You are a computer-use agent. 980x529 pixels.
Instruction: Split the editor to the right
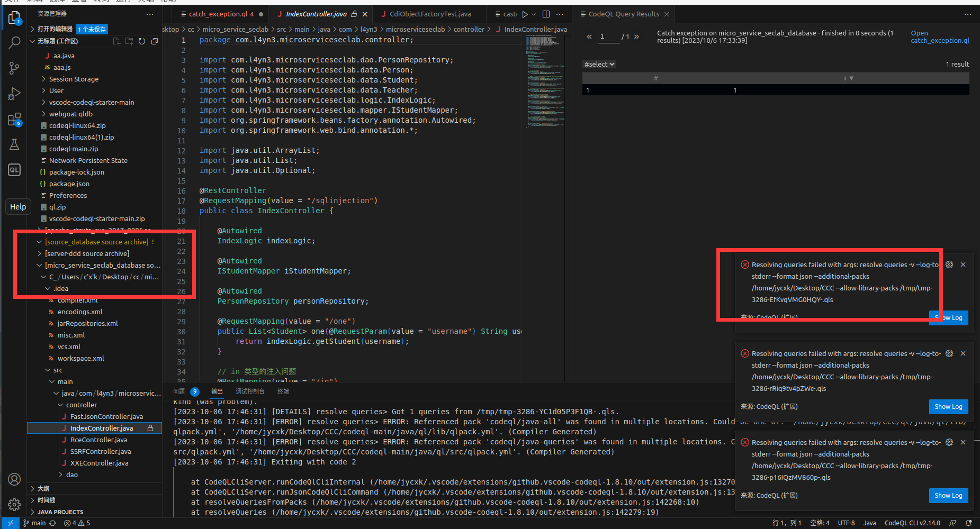tap(546, 14)
